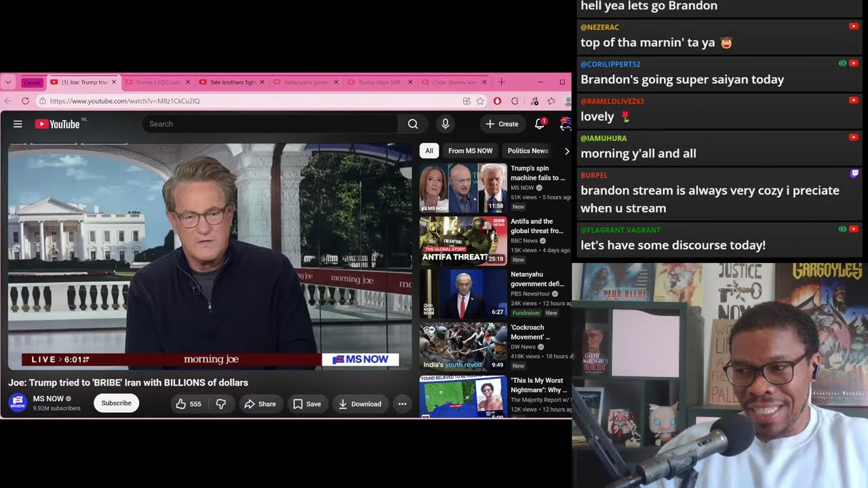
Task: Subscribe to the MS NOW channel
Action: click(x=117, y=403)
